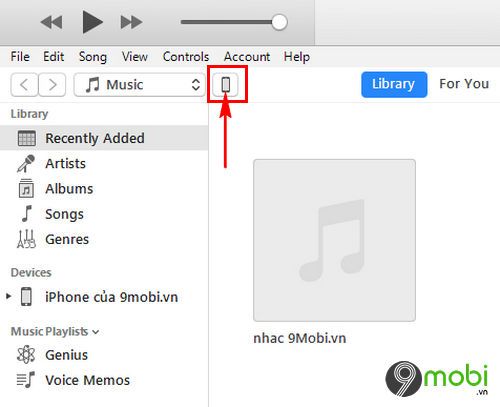Switch to the Library tab

click(394, 84)
